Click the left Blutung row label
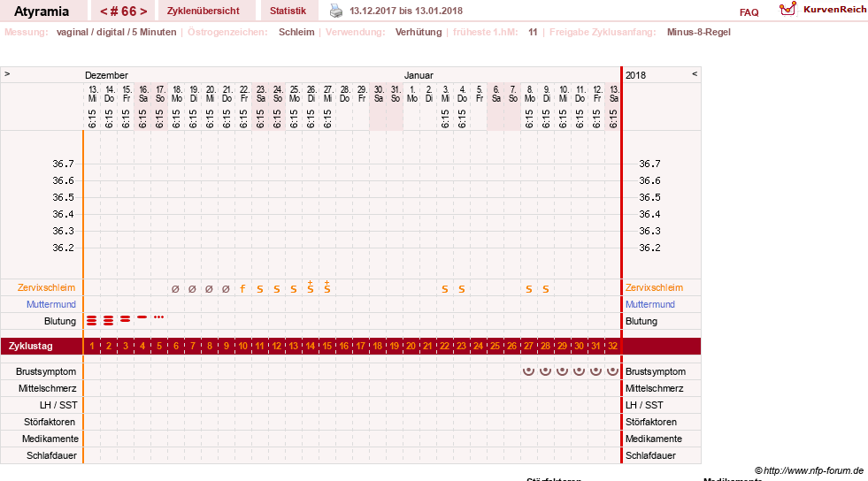Viewport: 868px width, 481px height. pos(60,321)
